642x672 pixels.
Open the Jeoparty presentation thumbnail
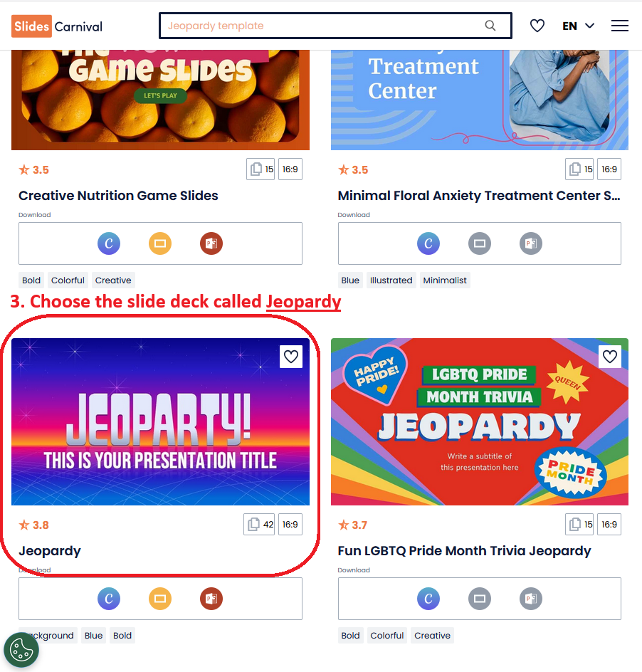pyautogui.click(x=160, y=421)
